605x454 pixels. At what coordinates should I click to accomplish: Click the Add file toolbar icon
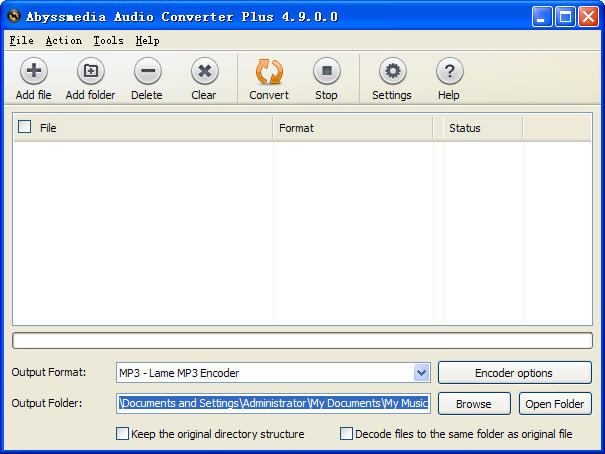[34, 71]
